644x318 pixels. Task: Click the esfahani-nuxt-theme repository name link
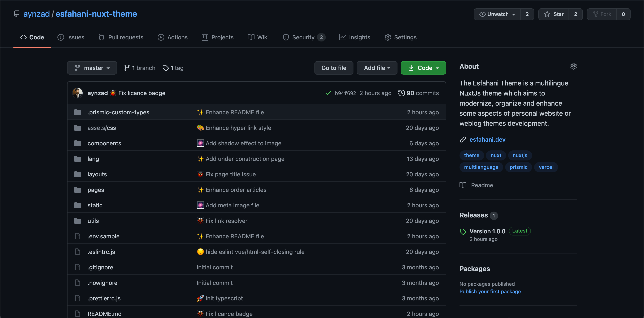(x=96, y=14)
